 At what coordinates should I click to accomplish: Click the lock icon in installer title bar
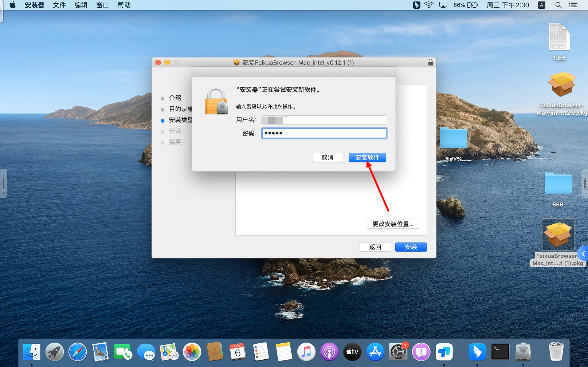tap(431, 63)
